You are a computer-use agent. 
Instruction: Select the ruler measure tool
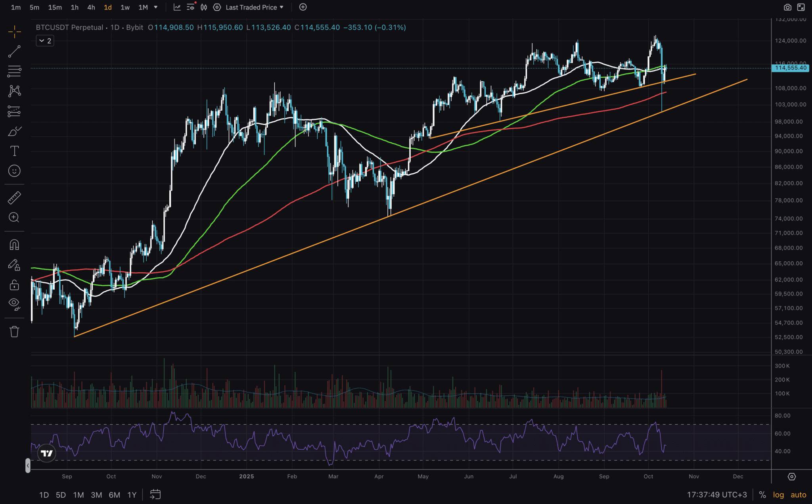(14, 197)
